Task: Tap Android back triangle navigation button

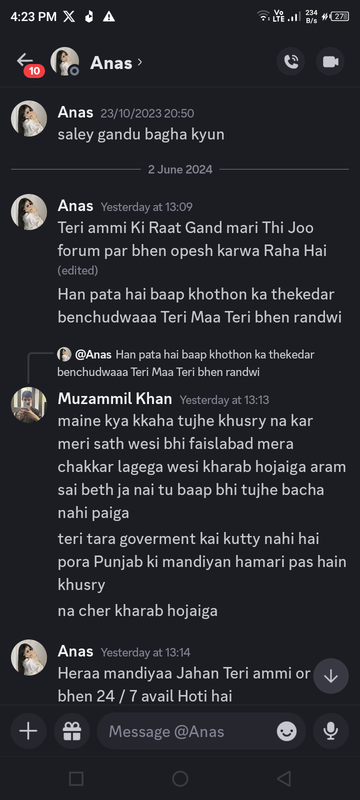Action: point(284,779)
